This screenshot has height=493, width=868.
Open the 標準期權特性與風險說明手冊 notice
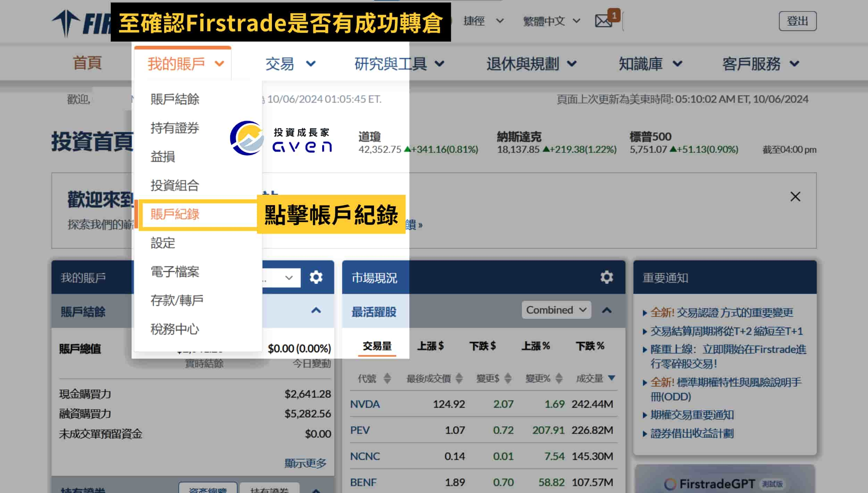point(726,390)
